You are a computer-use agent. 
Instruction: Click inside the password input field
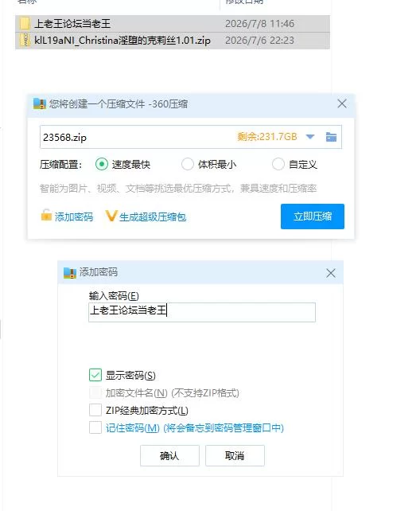point(202,312)
